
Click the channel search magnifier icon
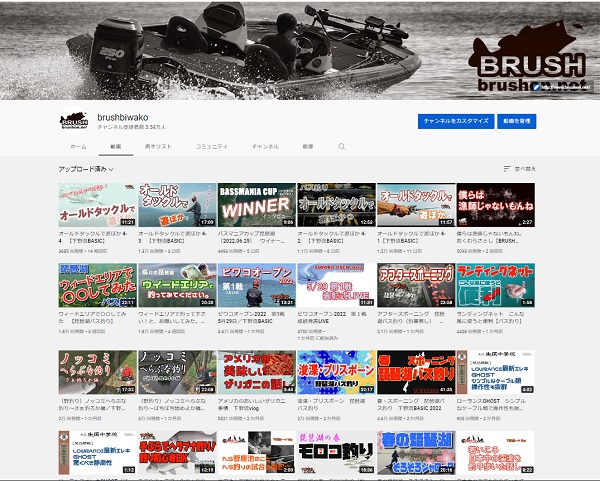point(342,146)
